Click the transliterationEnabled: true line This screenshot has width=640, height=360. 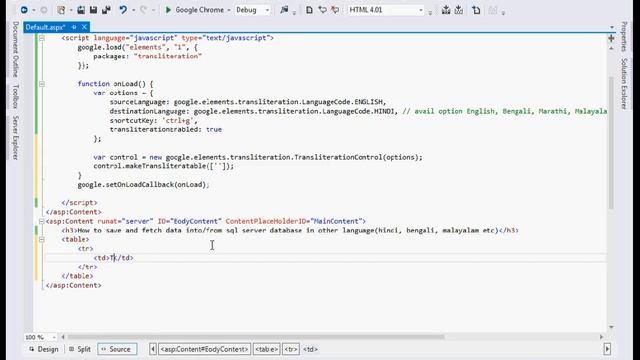pyautogui.click(x=166, y=129)
